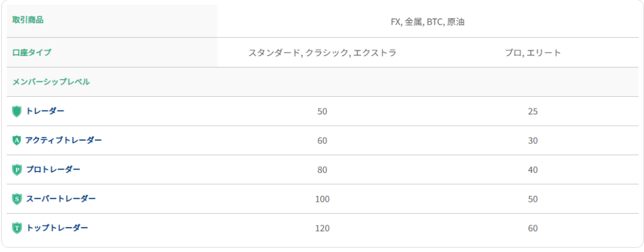Viewport: 644px width, 252px height.
Task: Click the T shield icon for トップトレーダー
Action: (16, 228)
